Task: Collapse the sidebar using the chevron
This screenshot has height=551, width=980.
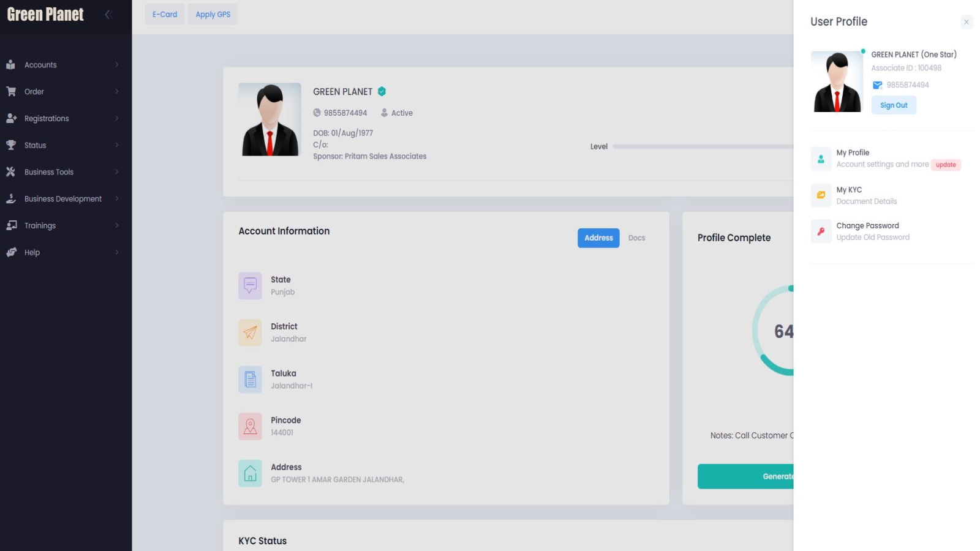Action: (x=108, y=15)
